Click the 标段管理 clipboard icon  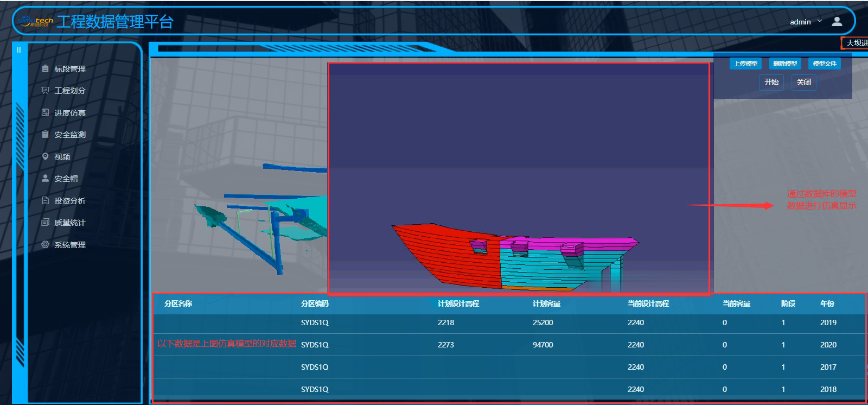click(x=46, y=68)
